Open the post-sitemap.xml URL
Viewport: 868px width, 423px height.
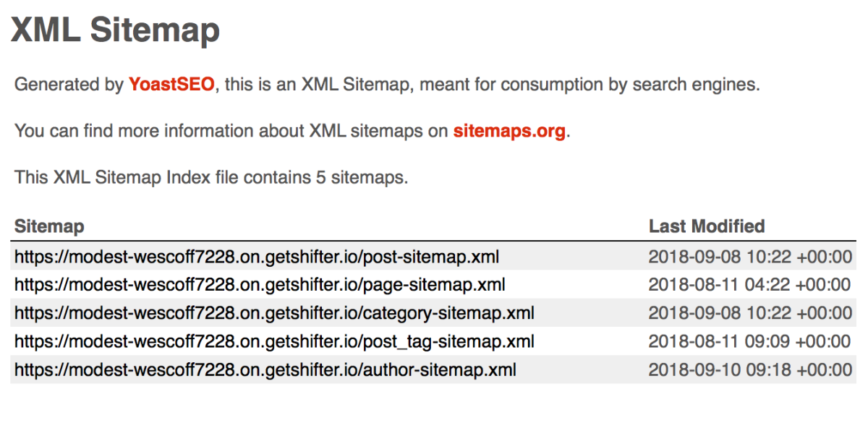click(x=257, y=257)
